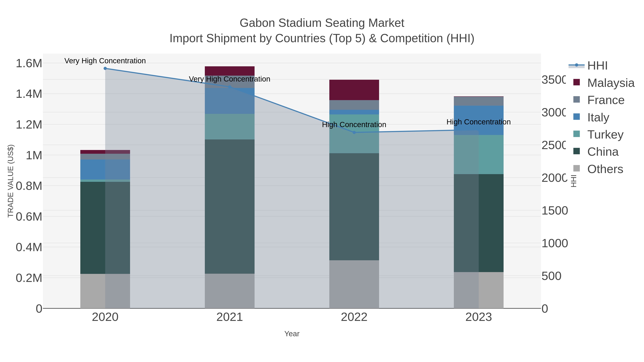Click the 2023 France bar segment

tap(479, 101)
